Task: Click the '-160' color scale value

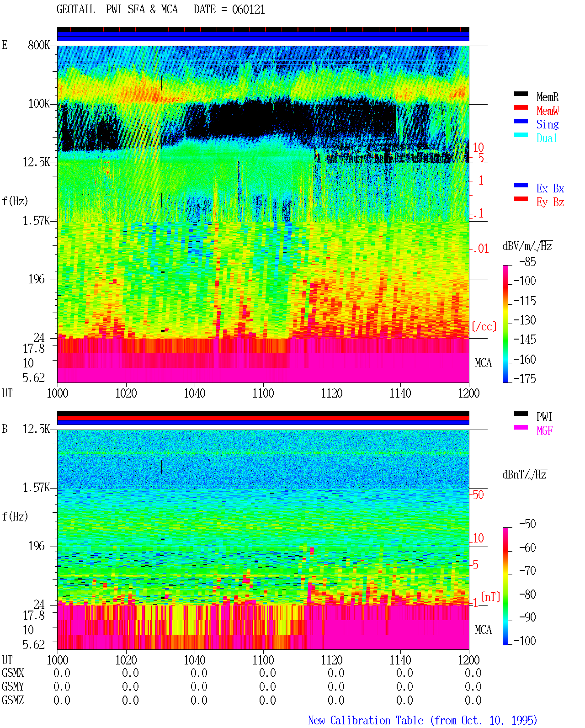Action: click(525, 359)
